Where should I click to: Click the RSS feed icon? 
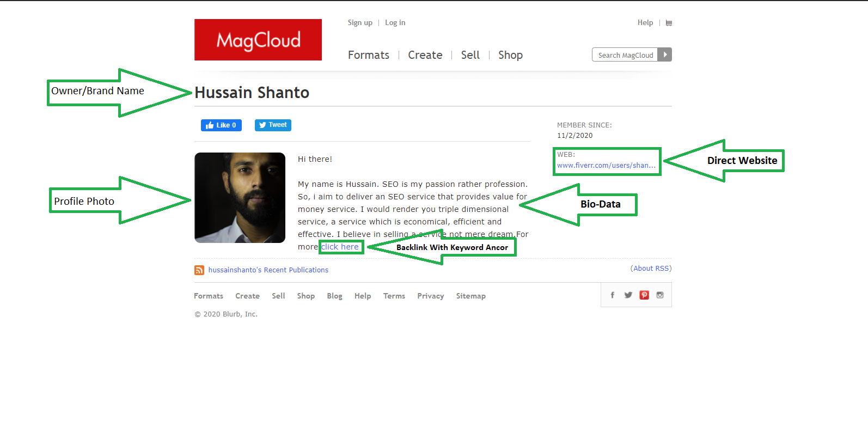[199, 270]
